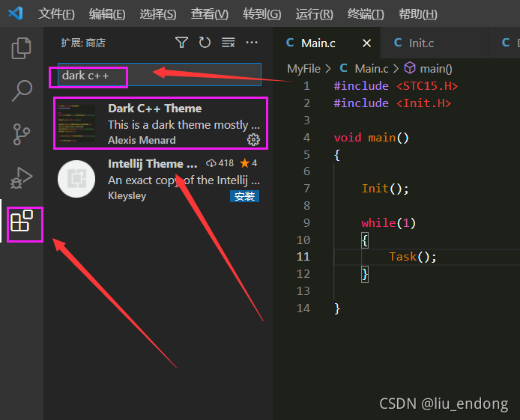The width and height of the screenshot is (520, 420).
Task: Click the #include <STC15.H> line
Action: (x=396, y=86)
